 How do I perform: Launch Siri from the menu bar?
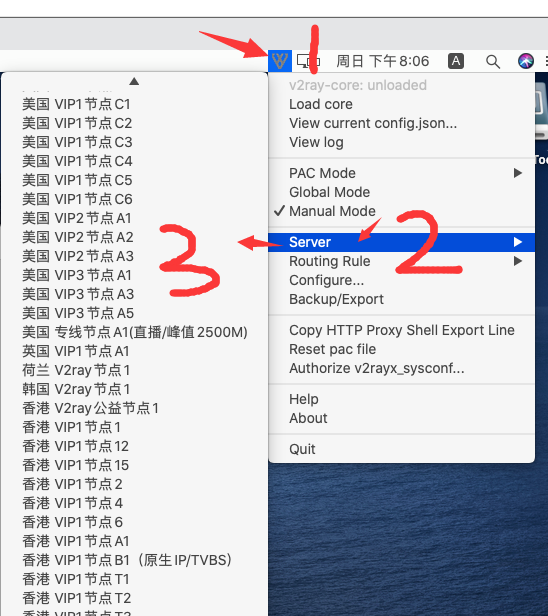click(526, 61)
